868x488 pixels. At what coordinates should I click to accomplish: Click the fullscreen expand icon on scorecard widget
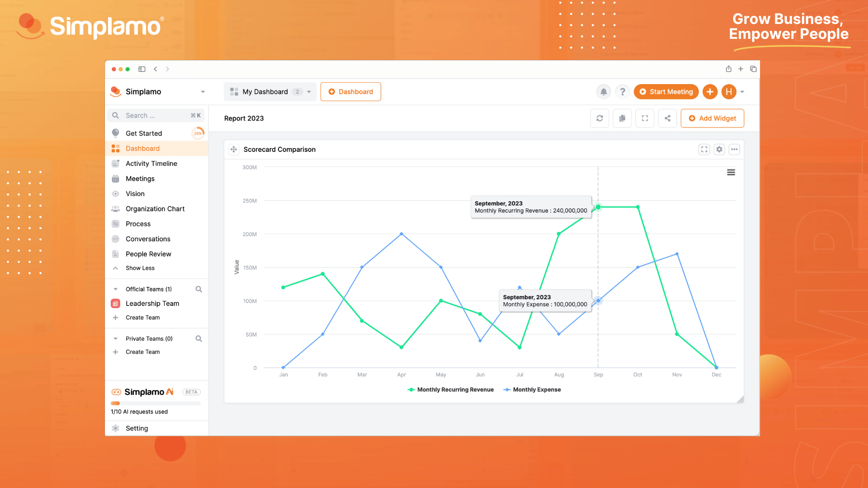tap(704, 149)
